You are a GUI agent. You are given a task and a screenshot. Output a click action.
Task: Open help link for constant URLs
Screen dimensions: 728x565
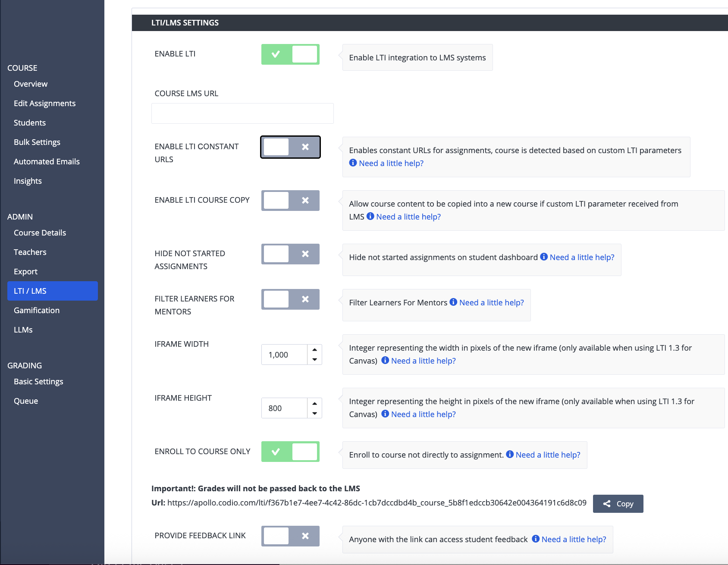tap(391, 163)
